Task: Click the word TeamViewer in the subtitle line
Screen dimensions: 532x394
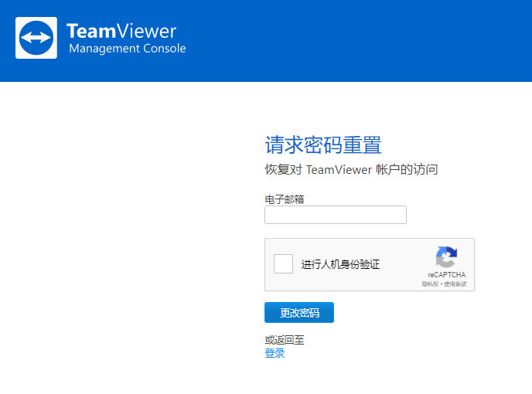Action: [x=339, y=169]
